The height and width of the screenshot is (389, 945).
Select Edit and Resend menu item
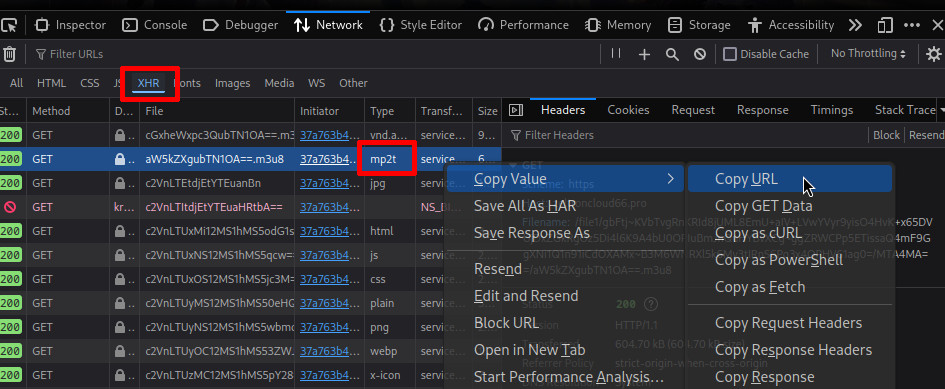564,296
